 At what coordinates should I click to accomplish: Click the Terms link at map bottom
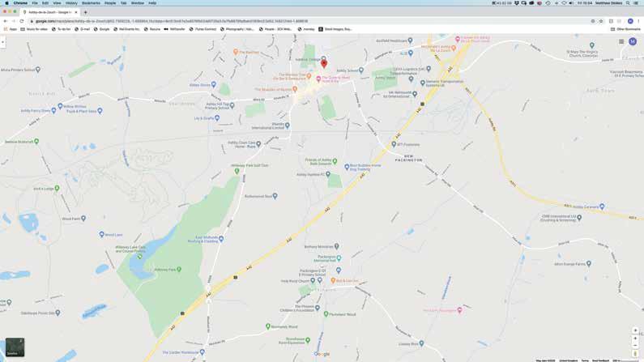[585, 360]
